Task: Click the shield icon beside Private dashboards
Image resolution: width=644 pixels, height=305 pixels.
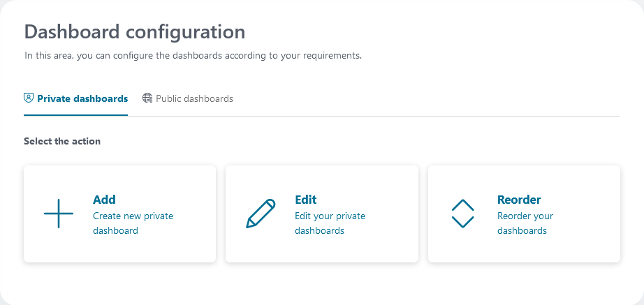Action: (x=29, y=98)
